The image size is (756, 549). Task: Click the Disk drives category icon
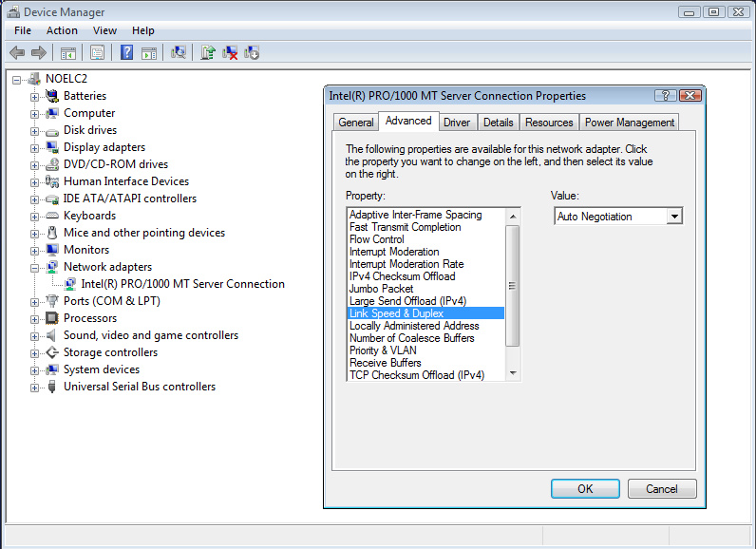[x=52, y=131]
